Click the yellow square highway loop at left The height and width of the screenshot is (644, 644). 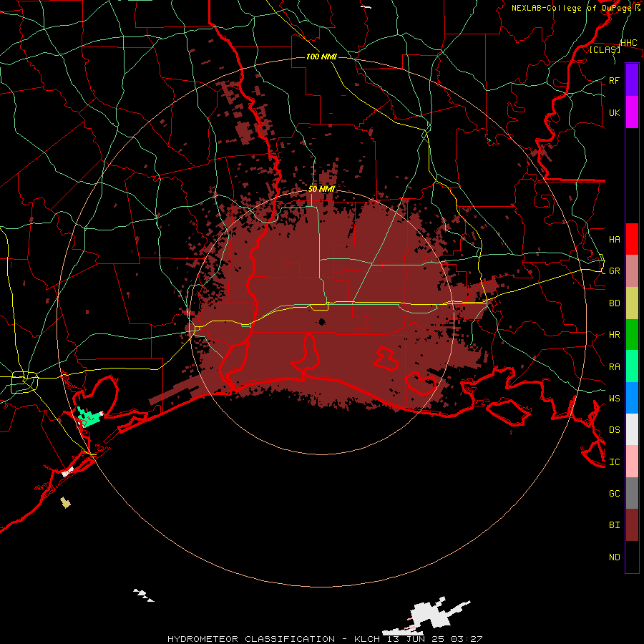[24, 381]
